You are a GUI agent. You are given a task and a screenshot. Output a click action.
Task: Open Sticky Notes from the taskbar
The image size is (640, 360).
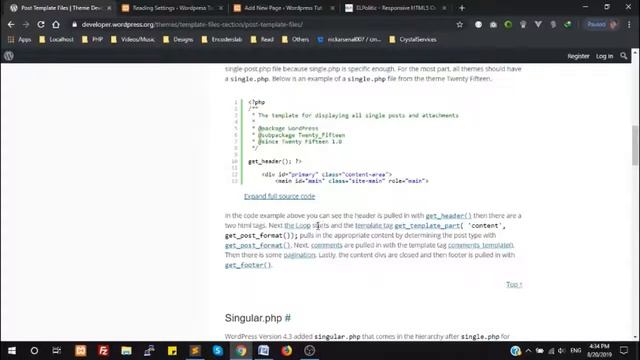(172, 351)
